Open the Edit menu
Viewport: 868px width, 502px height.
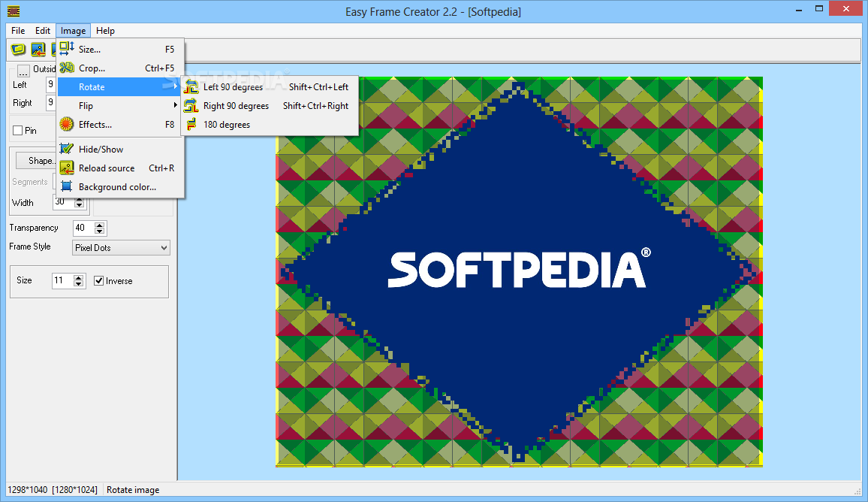(x=43, y=31)
